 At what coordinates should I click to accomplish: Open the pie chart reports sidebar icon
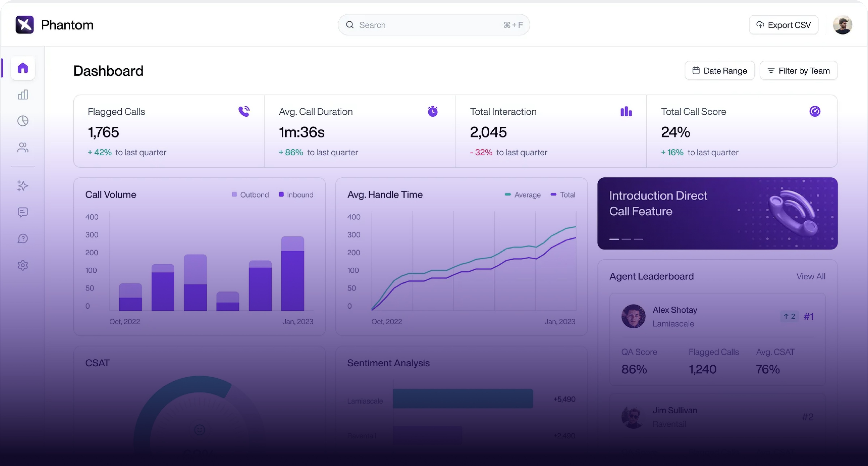pyautogui.click(x=23, y=121)
